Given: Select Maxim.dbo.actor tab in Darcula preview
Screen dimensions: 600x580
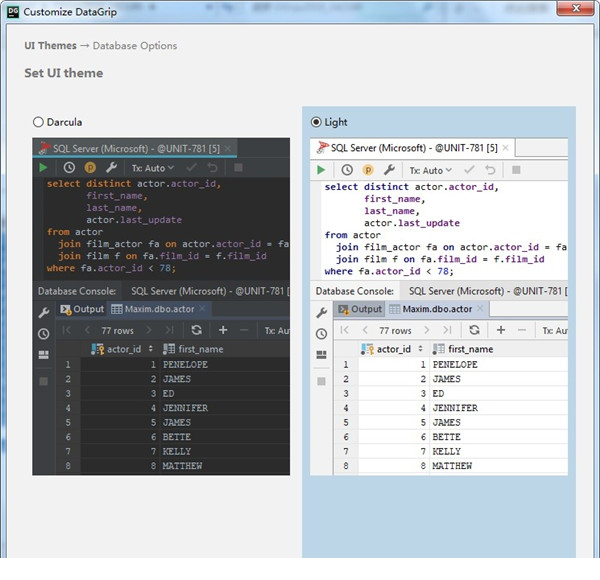Looking at the screenshot, I should coord(158,309).
